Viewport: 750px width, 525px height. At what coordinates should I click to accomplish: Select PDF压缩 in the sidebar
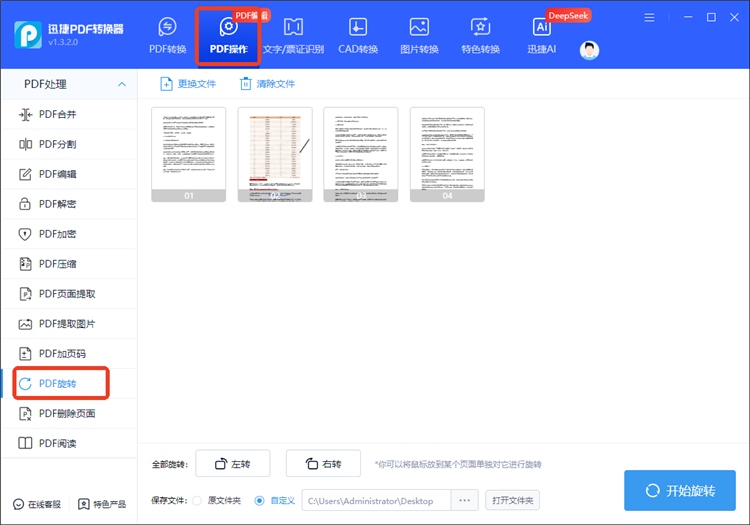(x=69, y=264)
